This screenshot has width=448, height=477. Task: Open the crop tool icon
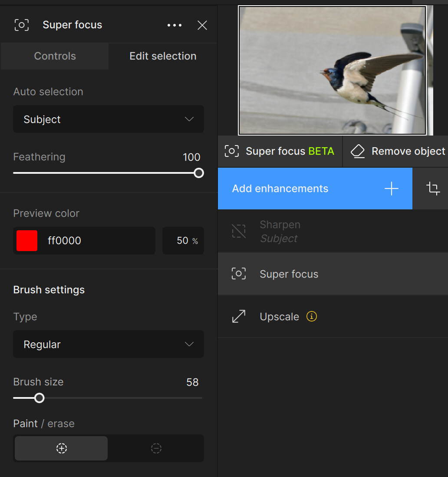coord(433,189)
